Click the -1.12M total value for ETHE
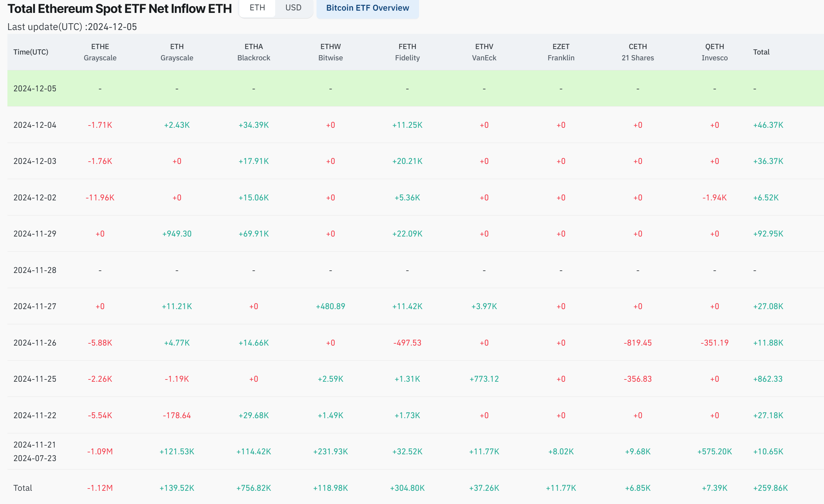Screen dimensions: 824x504 click(100, 488)
